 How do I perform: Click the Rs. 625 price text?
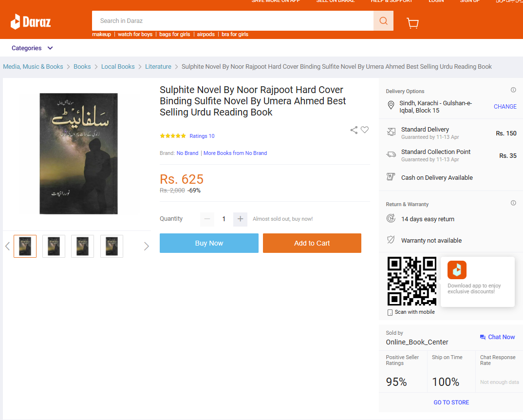[182, 179]
